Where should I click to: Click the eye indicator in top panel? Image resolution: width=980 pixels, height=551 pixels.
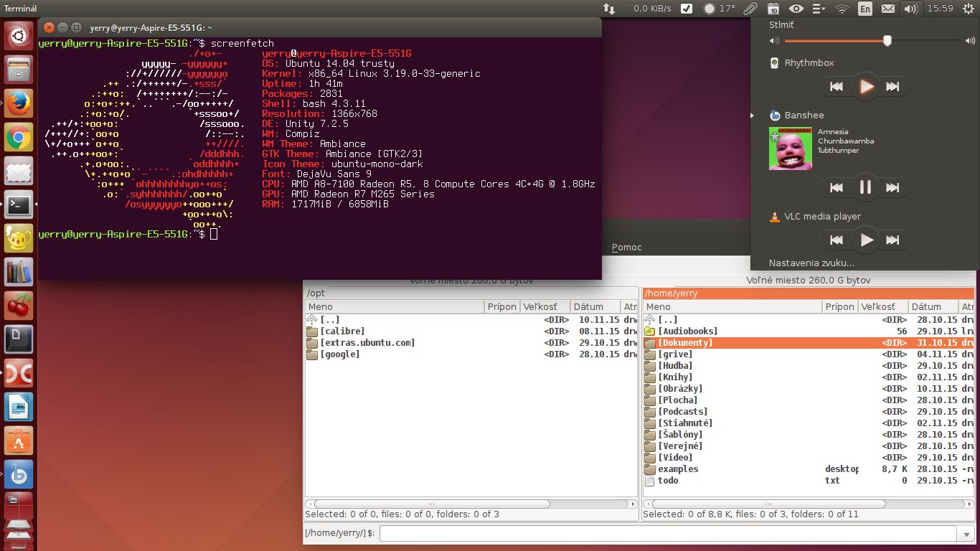tap(796, 9)
